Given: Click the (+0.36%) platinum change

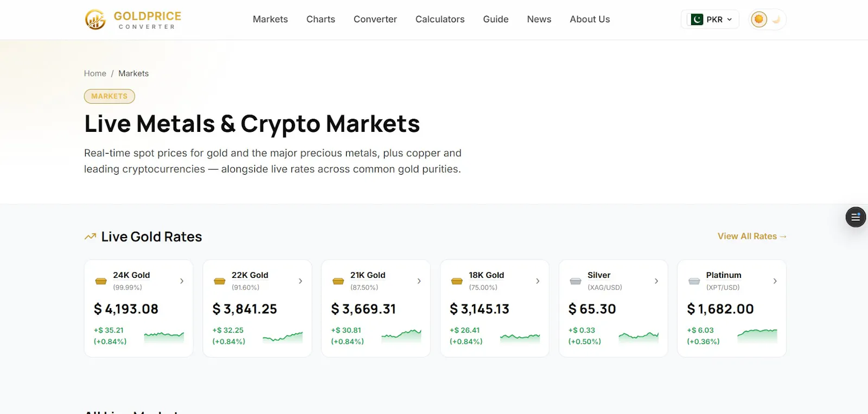Looking at the screenshot, I should (x=704, y=341).
